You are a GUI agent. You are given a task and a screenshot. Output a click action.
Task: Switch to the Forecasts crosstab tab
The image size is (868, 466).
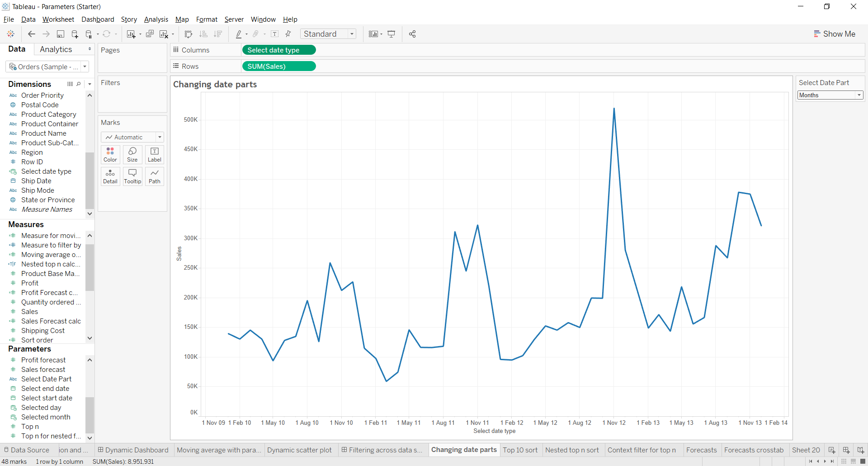click(754, 450)
